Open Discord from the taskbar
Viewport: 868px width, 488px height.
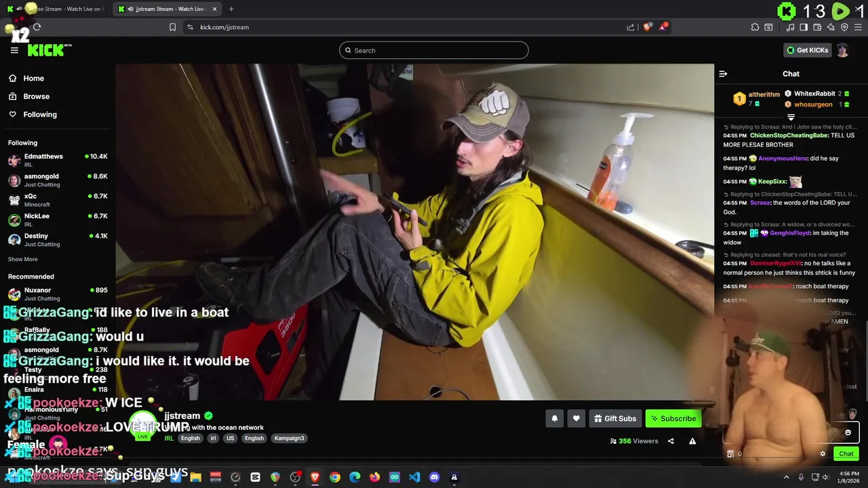pos(434,477)
